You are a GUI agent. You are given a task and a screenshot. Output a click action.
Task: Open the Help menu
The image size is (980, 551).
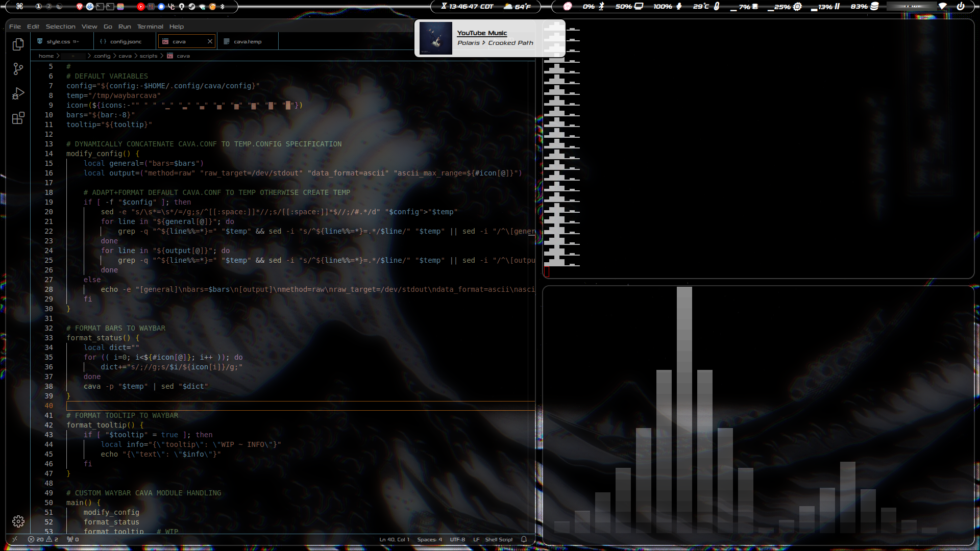point(177,27)
